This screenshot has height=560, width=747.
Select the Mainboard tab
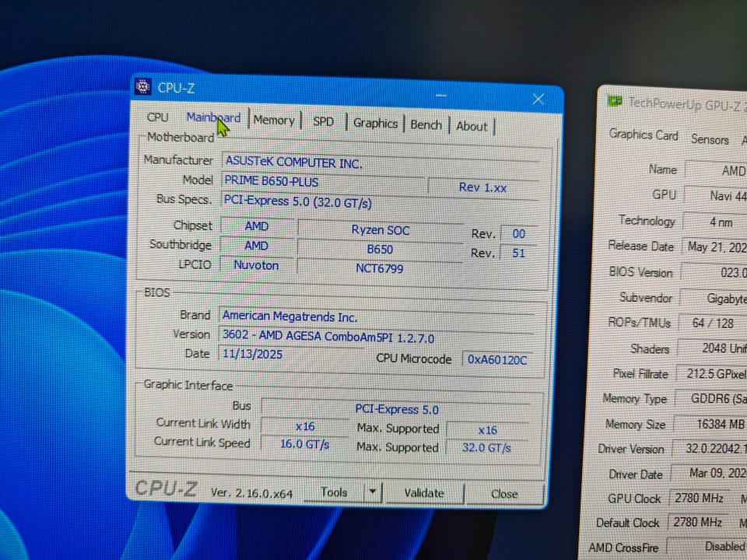[213, 117]
